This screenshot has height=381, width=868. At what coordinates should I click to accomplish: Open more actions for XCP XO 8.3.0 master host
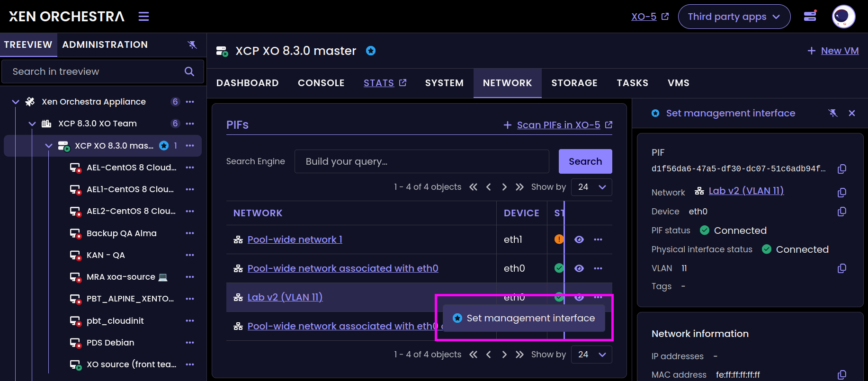tap(190, 146)
